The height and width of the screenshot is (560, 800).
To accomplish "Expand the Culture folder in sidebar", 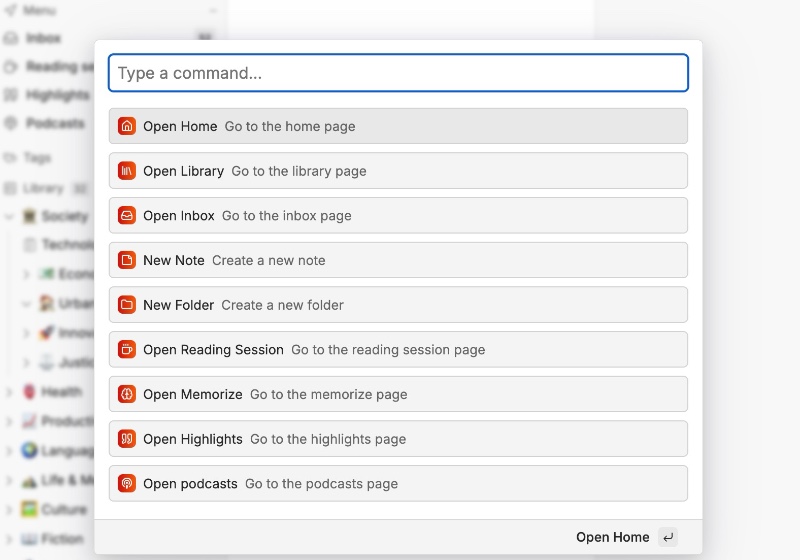I will coord(9,509).
